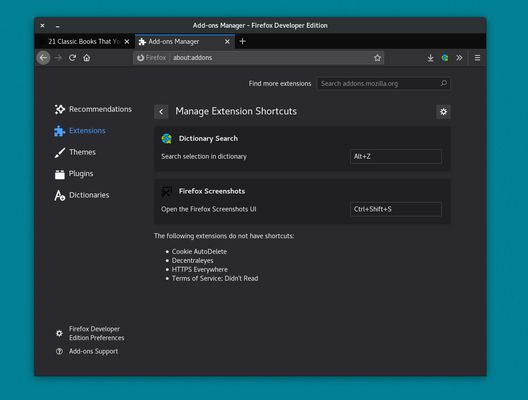Click the Cookie AutoDelete list entry
The image size is (528, 400).
point(199,252)
